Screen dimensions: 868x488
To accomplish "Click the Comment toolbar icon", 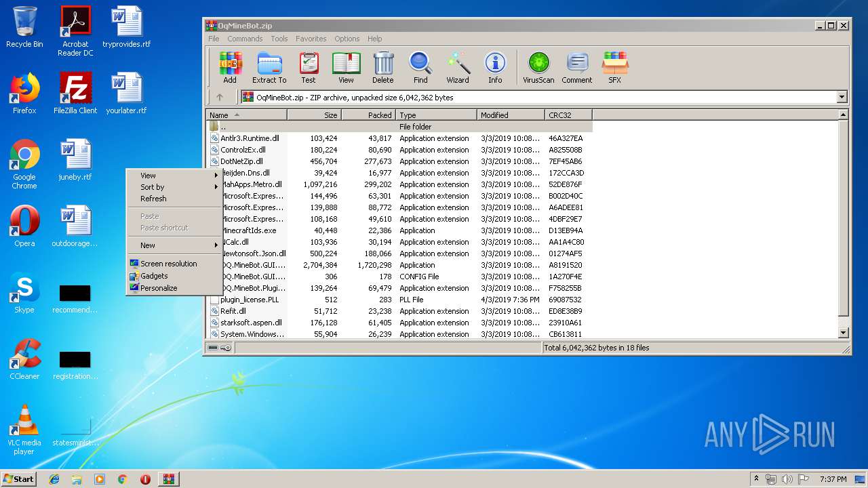I will click(577, 68).
